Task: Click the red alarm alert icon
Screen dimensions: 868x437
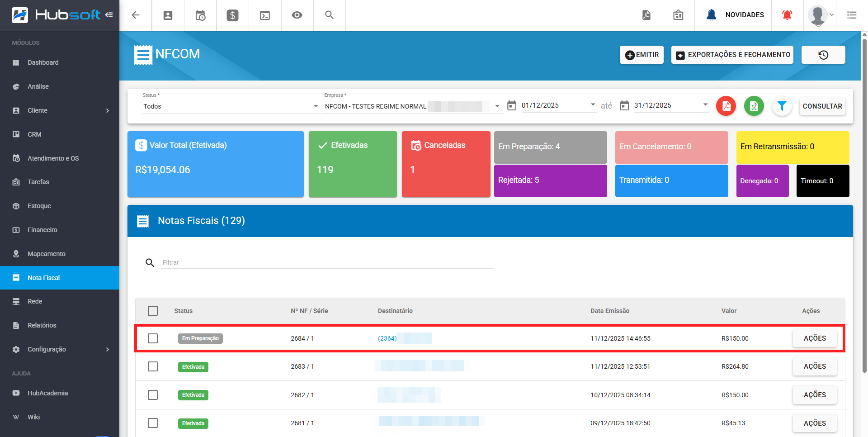Action: click(x=787, y=15)
